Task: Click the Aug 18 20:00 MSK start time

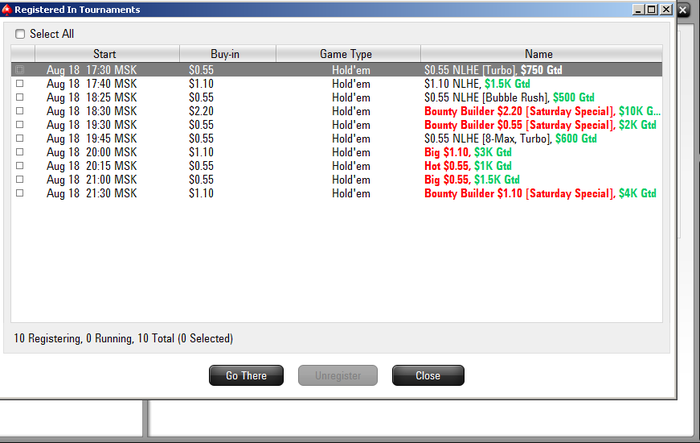Action: (92, 152)
